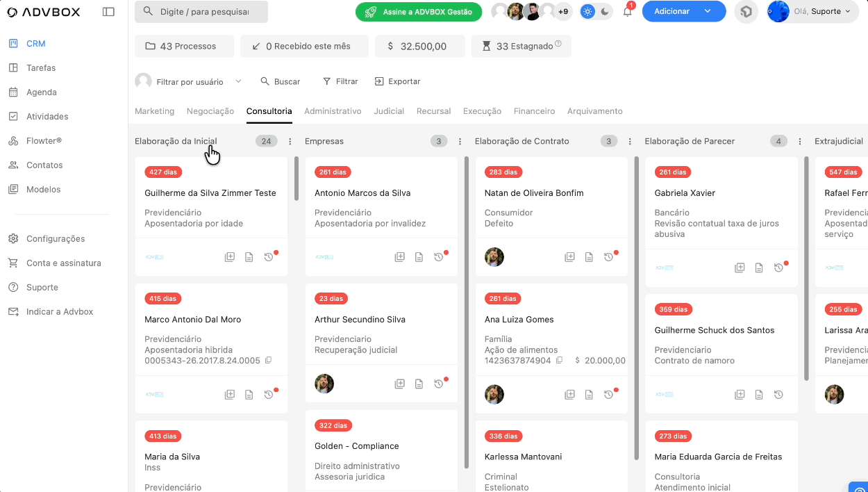Open options menu for Elaboração da Inicial column
The height and width of the screenshot is (492, 868).
coord(290,142)
